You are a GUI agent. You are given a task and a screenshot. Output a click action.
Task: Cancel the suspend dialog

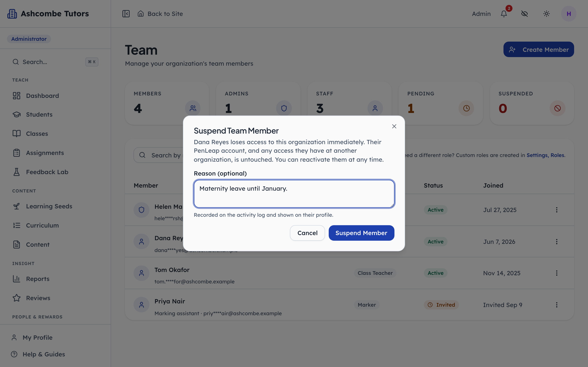coord(307,233)
